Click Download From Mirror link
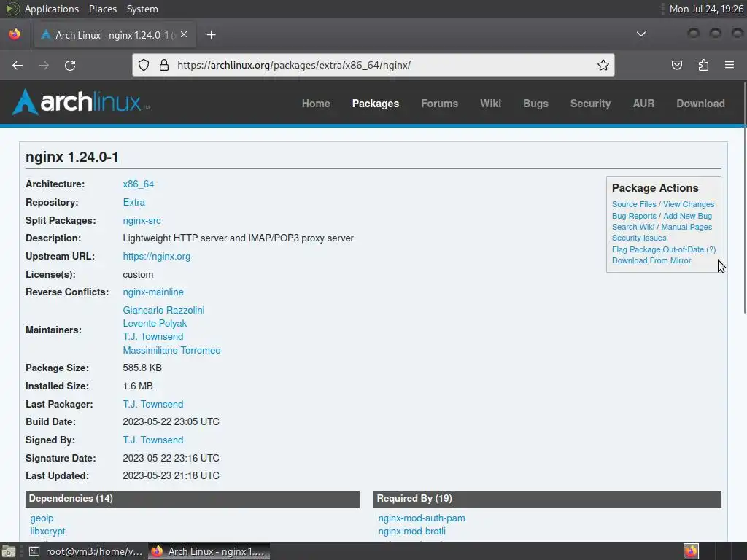The width and height of the screenshot is (747, 560). pyautogui.click(x=651, y=260)
